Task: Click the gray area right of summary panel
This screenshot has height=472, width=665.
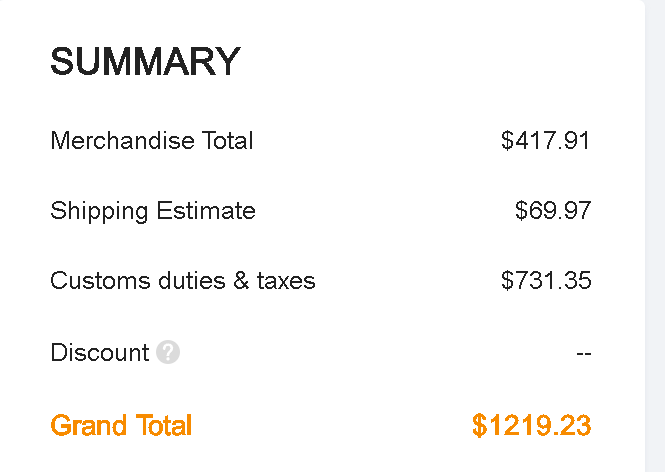Action: pyautogui.click(x=655, y=236)
